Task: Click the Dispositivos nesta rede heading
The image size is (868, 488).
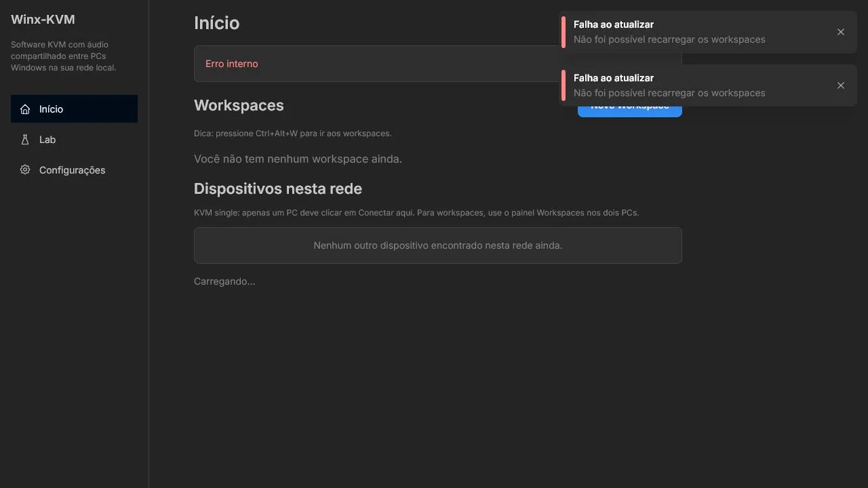Action: (x=278, y=189)
